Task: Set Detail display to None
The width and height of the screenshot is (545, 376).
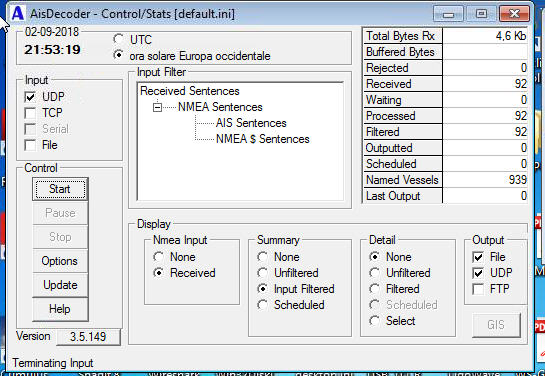Action: (x=374, y=257)
